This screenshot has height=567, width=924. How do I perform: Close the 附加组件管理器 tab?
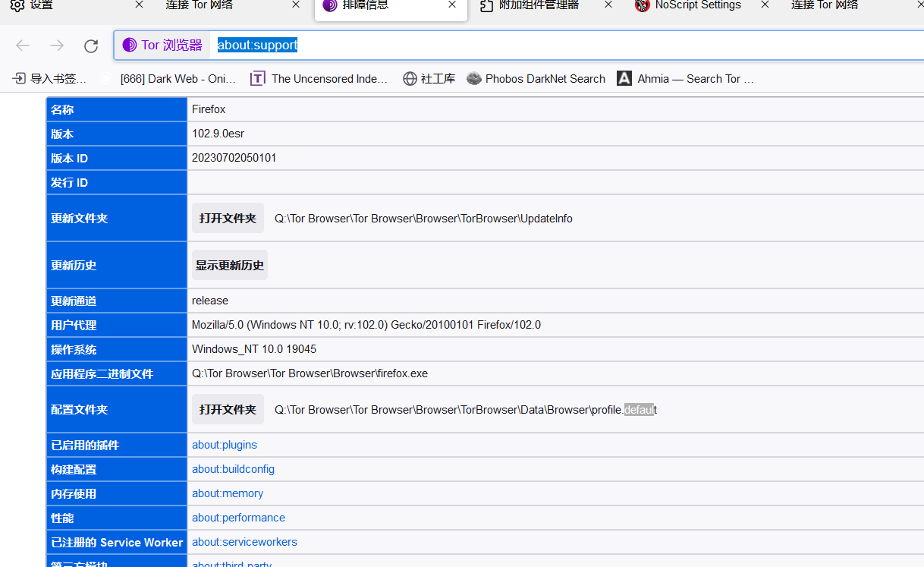coord(608,5)
